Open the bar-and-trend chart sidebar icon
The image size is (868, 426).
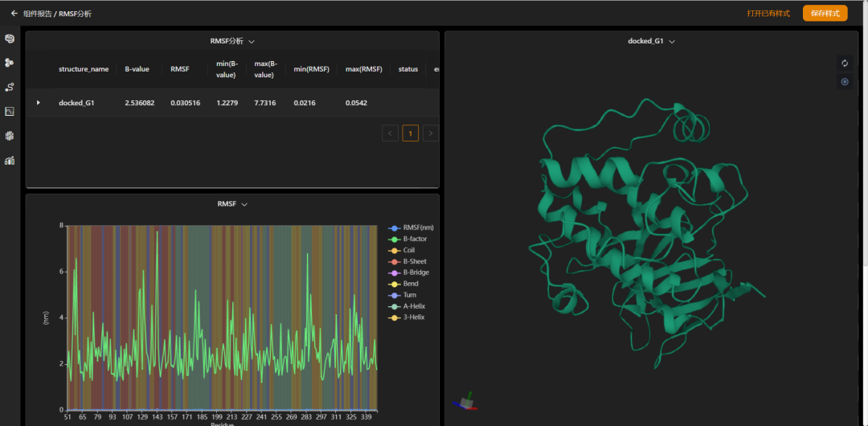[x=10, y=161]
